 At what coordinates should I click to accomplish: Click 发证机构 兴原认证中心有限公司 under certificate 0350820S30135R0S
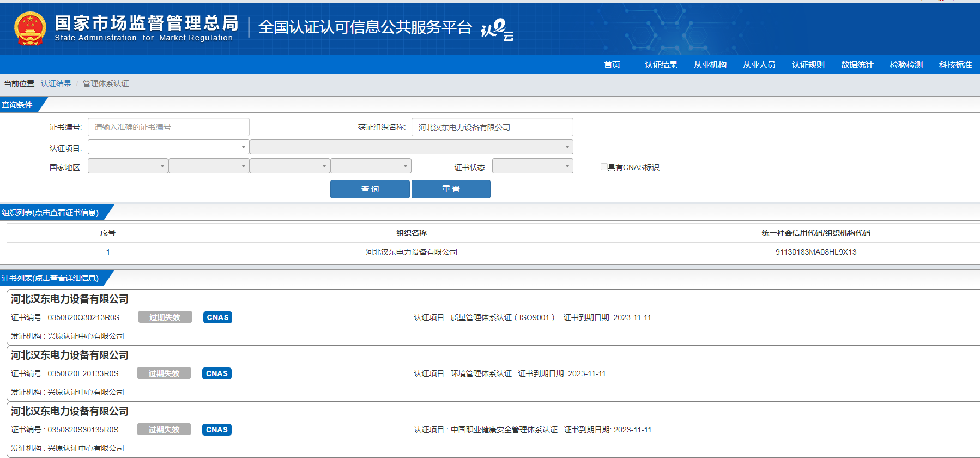point(68,448)
